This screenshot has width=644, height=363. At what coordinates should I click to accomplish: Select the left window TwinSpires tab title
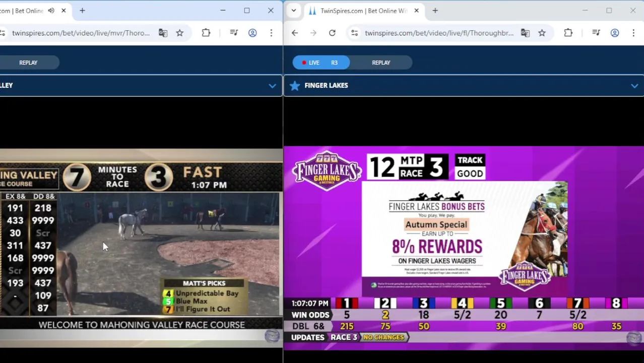(21, 11)
